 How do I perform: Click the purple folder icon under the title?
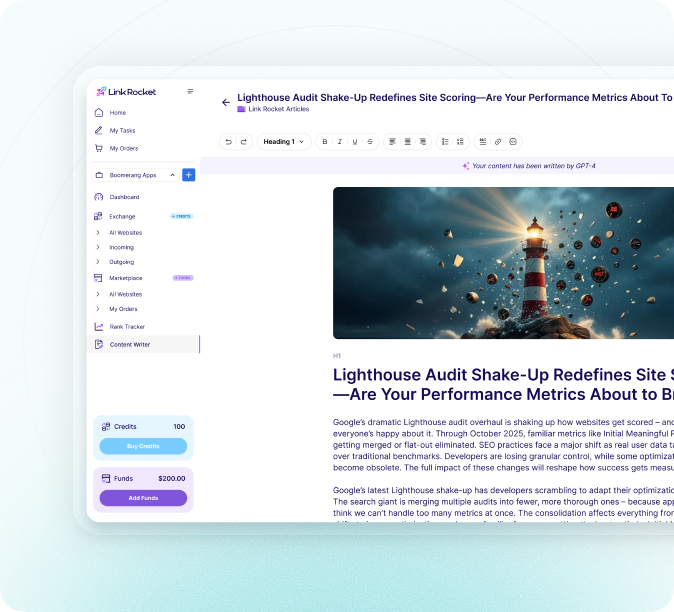click(x=242, y=109)
